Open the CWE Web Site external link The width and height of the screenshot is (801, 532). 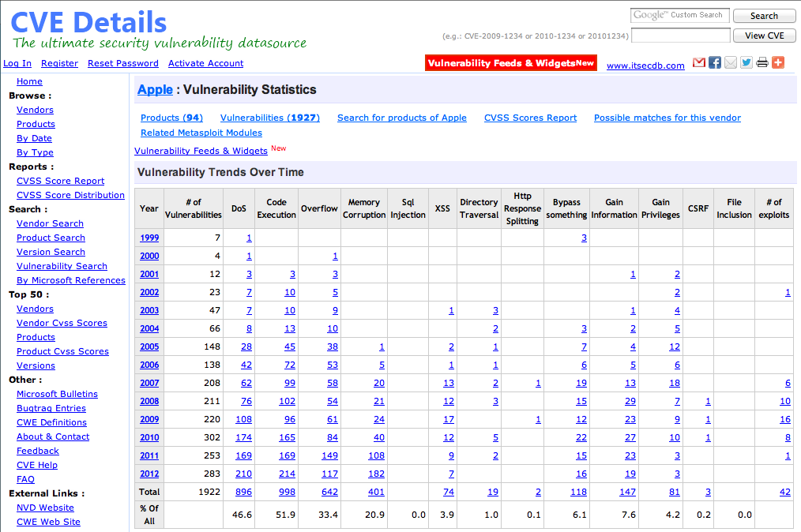click(x=48, y=523)
